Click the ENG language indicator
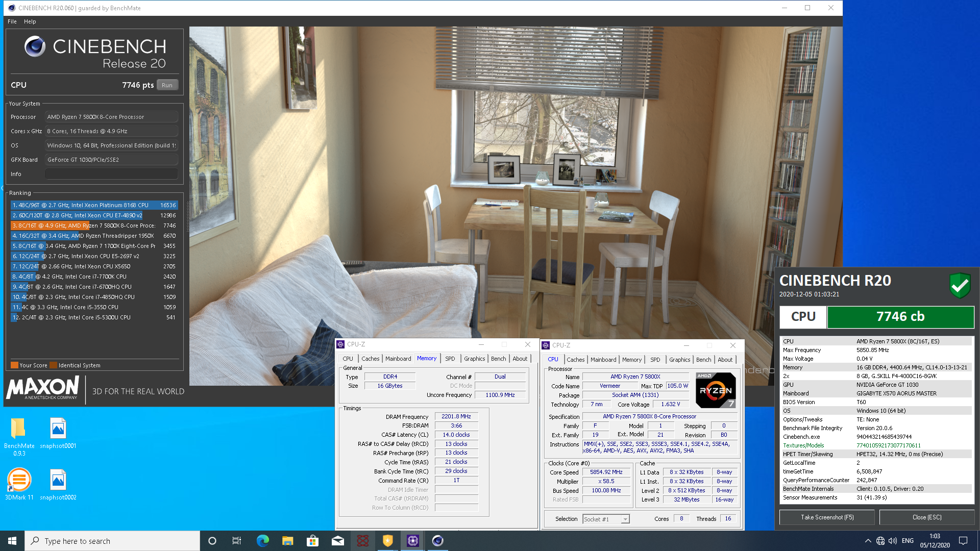Screen dimensions: 980x551 coord(908,541)
